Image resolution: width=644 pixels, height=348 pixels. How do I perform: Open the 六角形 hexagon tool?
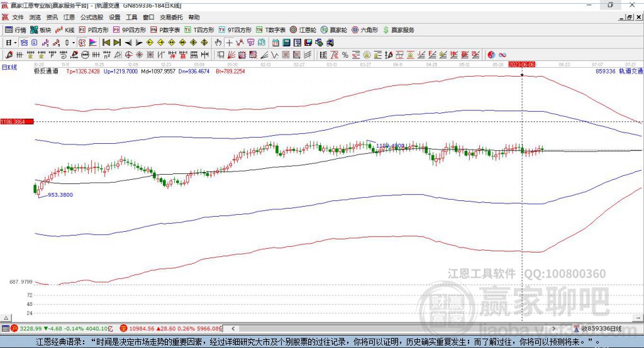tap(365, 30)
